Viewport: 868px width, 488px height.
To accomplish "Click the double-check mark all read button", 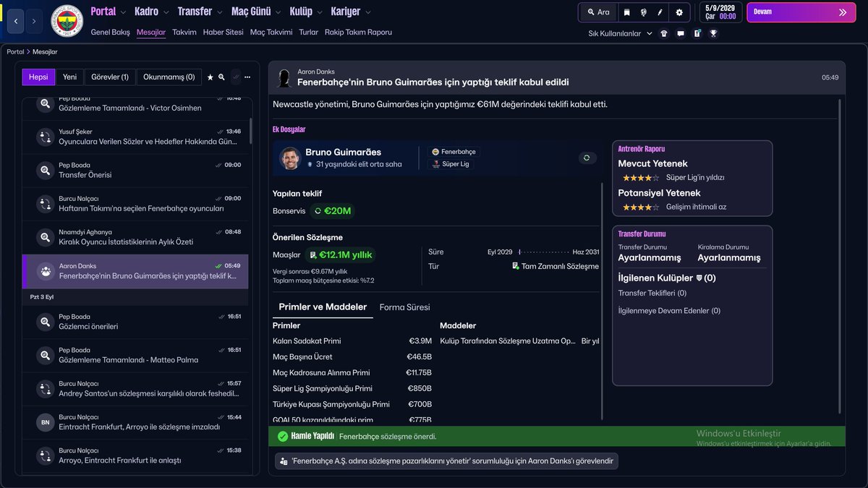I will coord(236,77).
